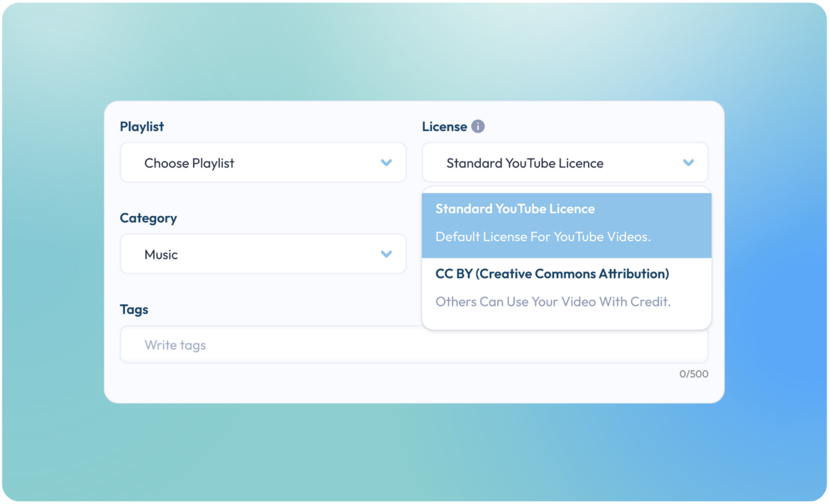Click the License field label
Screen dimensions: 829x504
pos(445,127)
